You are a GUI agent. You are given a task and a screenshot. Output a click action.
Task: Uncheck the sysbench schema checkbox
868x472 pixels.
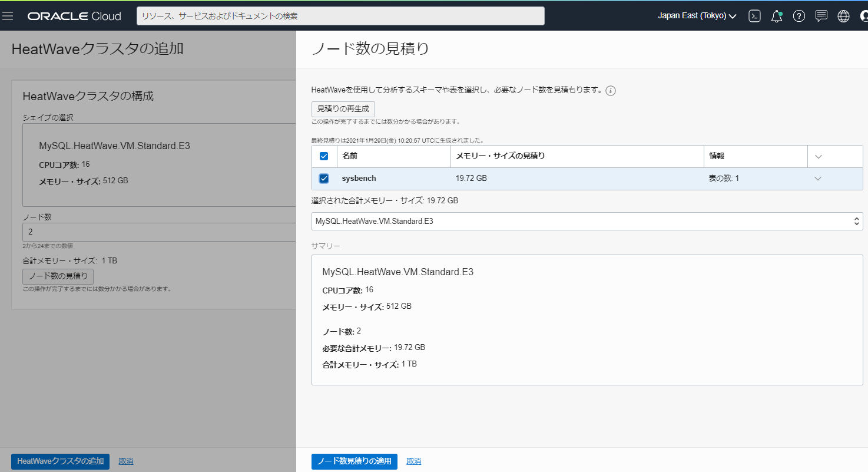324,179
